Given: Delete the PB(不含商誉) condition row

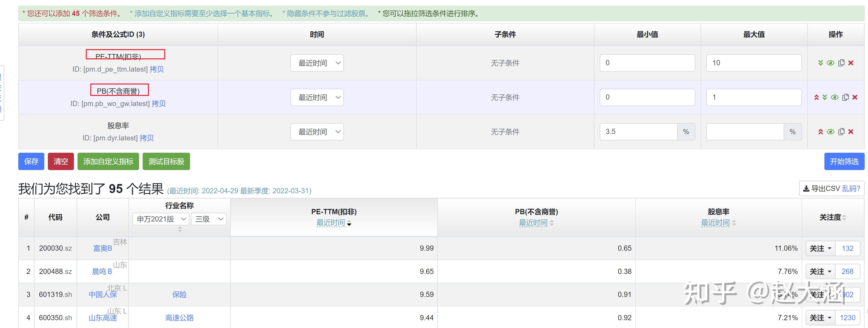Looking at the screenshot, I should [x=855, y=97].
